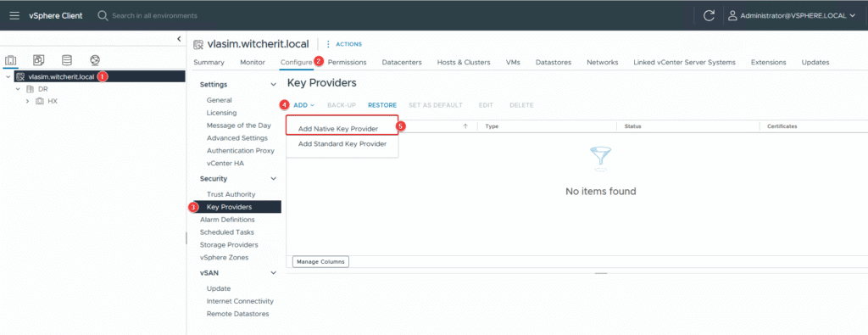Switch to VMs and Templates inventory view
This screenshot has height=335, width=868.
pyautogui.click(x=39, y=60)
